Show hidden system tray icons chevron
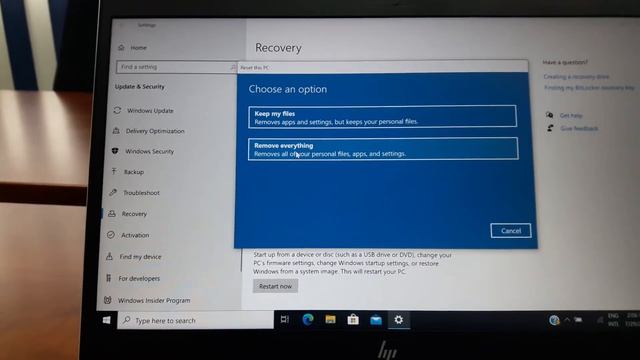 point(567,320)
